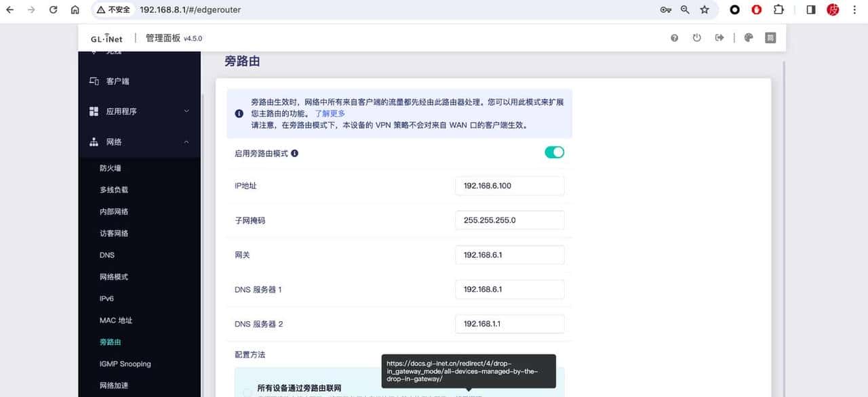Click the 了解更多 link

click(x=330, y=114)
